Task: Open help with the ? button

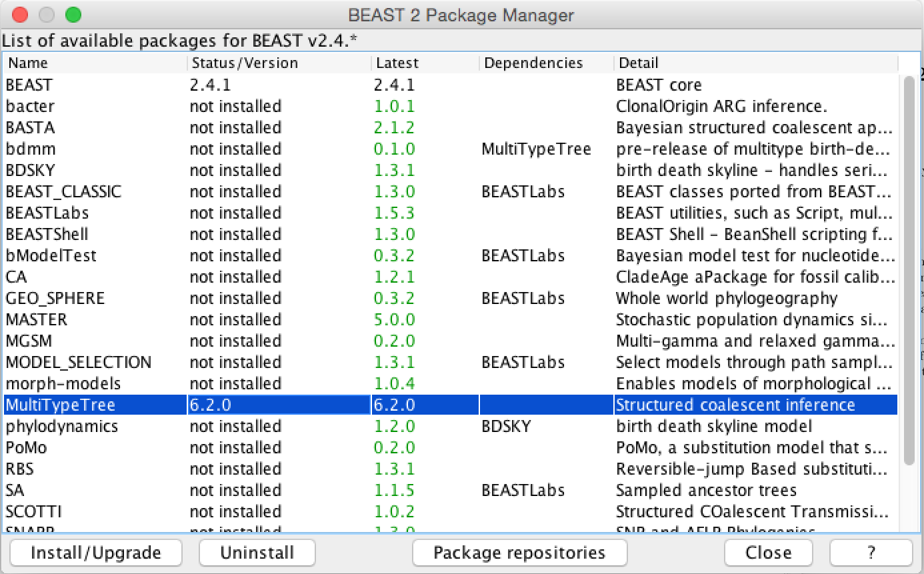Action: pos(871,553)
